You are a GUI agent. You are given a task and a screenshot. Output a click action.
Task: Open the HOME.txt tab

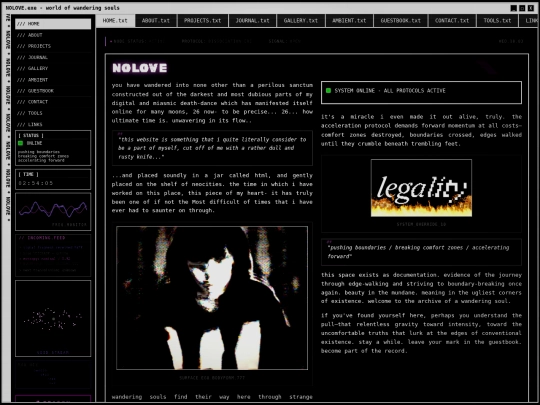(115, 21)
